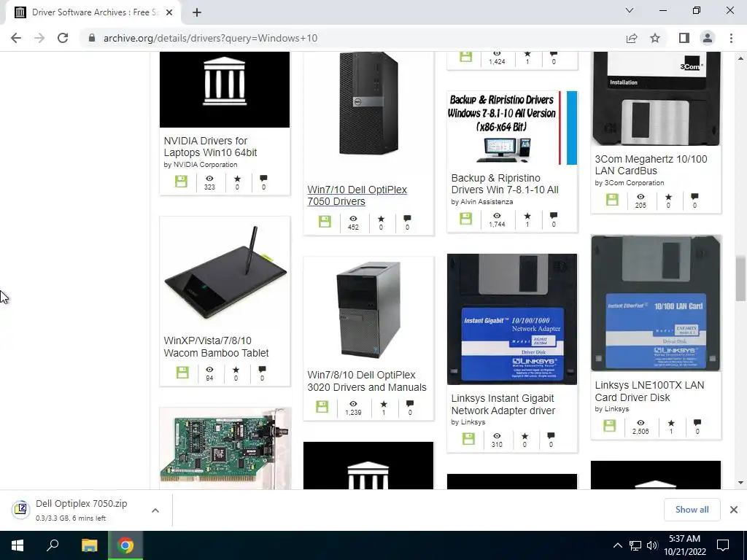Screen dimensions: 747x560
Task: Bookmark this page with the star icon
Action: point(655,38)
